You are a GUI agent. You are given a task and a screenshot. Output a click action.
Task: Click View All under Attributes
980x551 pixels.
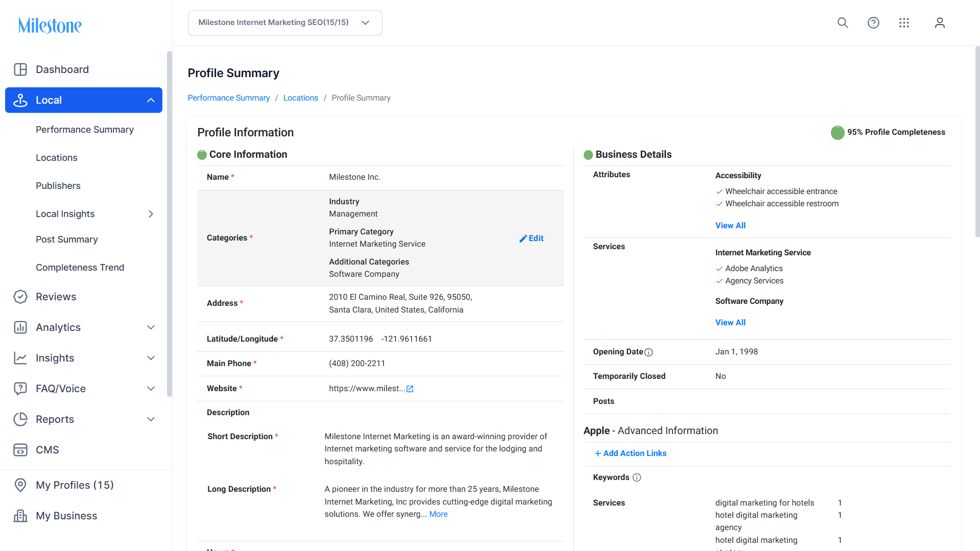730,226
